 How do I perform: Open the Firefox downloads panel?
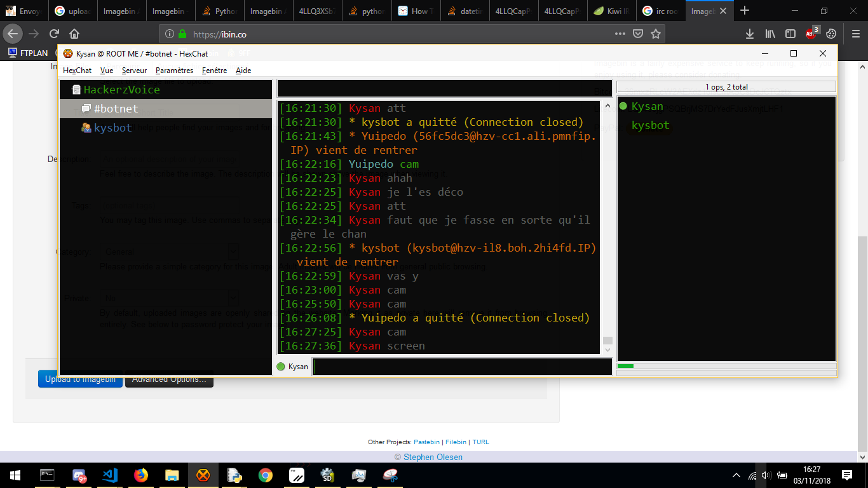(x=750, y=34)
